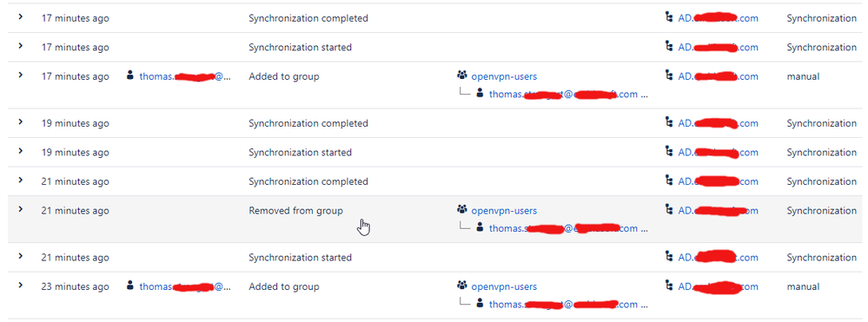
Task: Click group icon in 23 minutes ago Added row
Action: (x=462, y=286)
